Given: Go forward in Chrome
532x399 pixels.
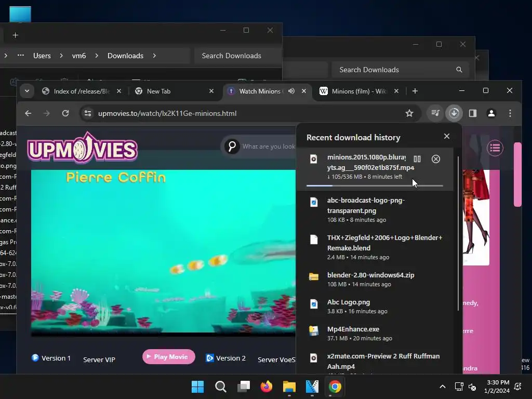Looking at the screenshot, I should 47,113.
